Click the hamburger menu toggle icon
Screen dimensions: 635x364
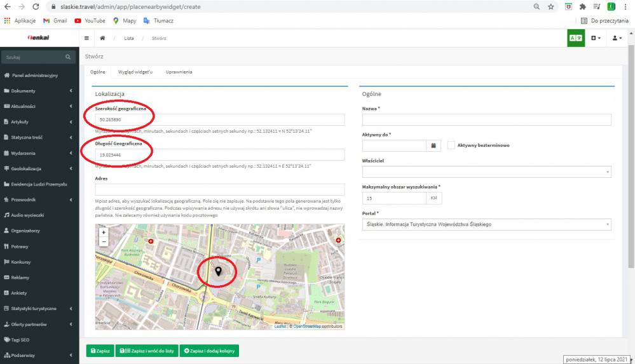(87, 38)
